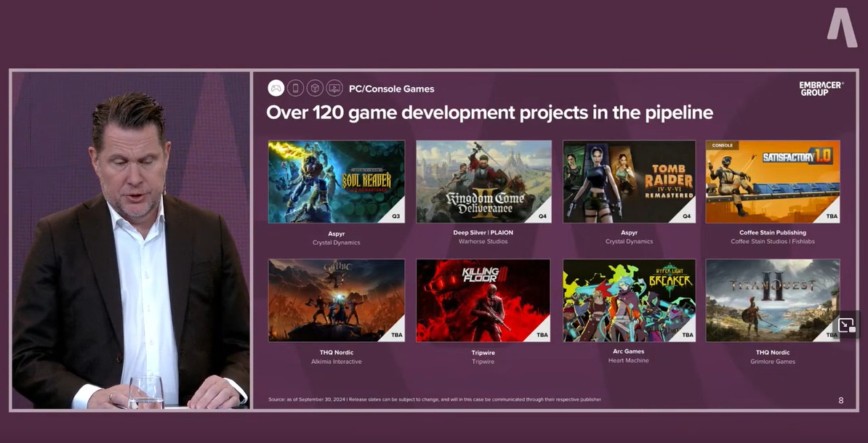The height and width of the screenshot is (443, 868).
Task: Click 'Aspyr' under the Soul Reaver cover
Action: click(x=337, y=233)
